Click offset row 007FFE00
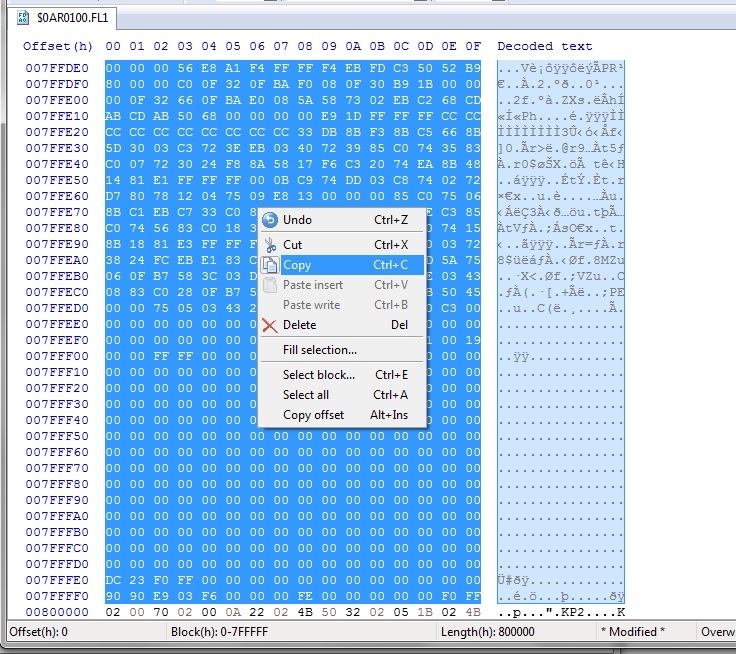 (x=57, y=100)
